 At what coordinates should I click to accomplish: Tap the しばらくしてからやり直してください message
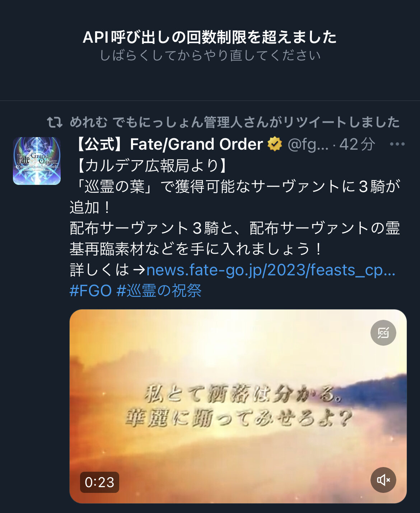[210, 56]
